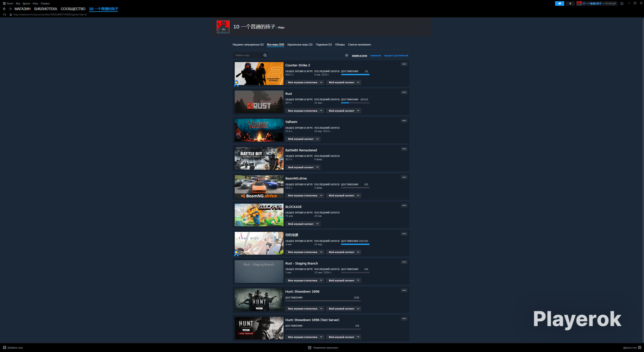
Task: Expand Моя игровая статистика for Counter-Strike 2
Action: (305, 82)
